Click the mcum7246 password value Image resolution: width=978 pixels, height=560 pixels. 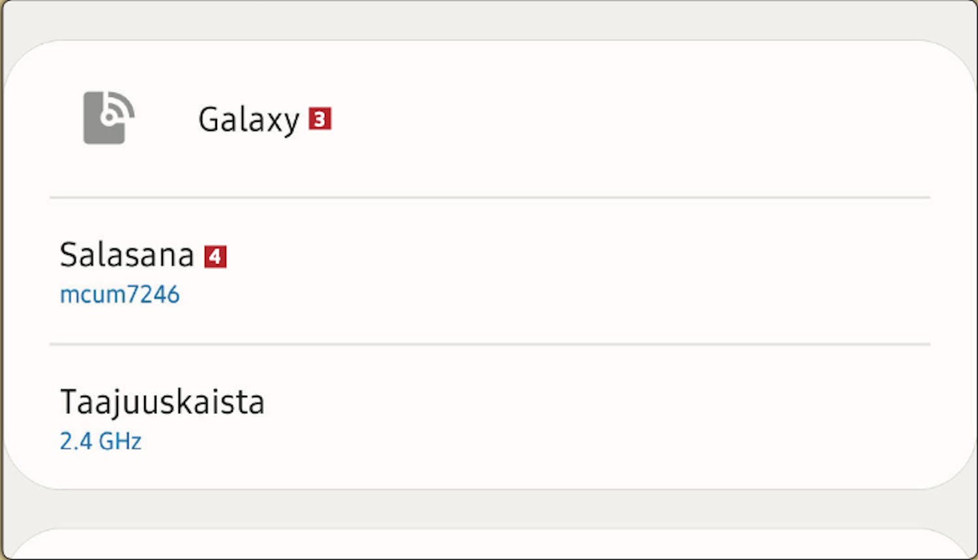pos(119,295)
